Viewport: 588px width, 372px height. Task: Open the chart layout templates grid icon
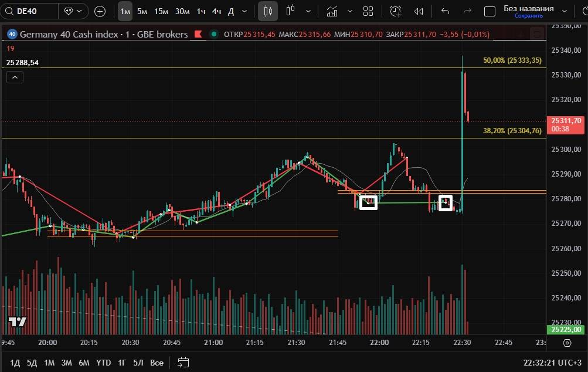pyautogui.click(x=368, y=11)
